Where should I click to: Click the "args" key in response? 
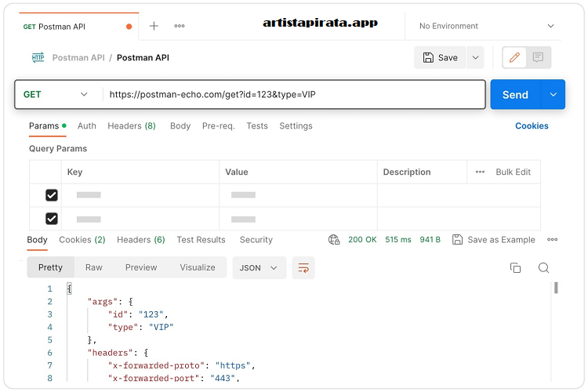104,302
